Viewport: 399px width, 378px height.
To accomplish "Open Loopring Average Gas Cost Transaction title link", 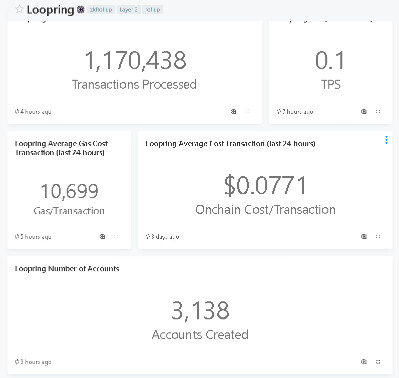I will [x=61, y=148].
